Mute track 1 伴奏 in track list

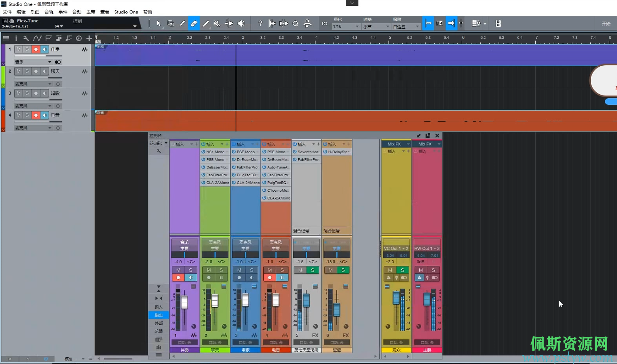pyautogui.click(x=18, y=49)
